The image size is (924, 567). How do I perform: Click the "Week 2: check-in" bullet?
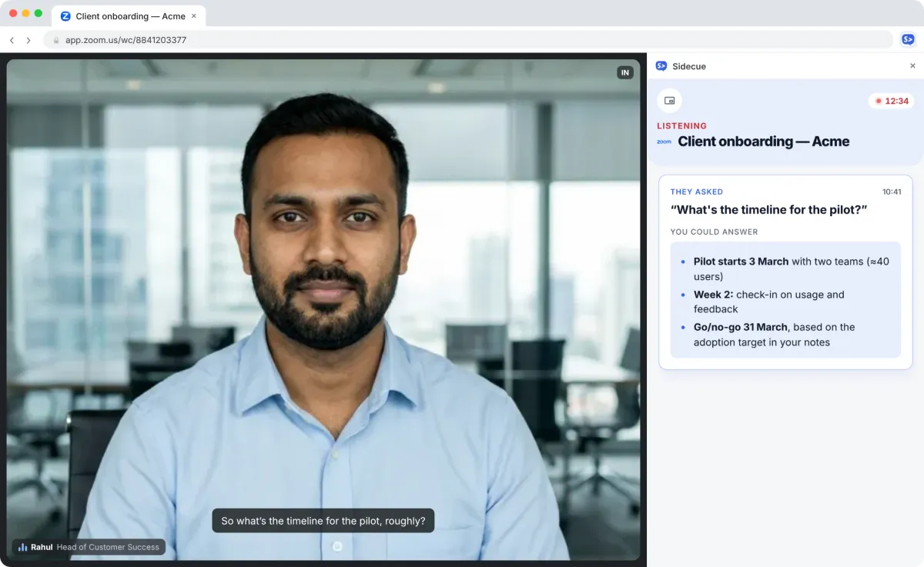[770, 302]
